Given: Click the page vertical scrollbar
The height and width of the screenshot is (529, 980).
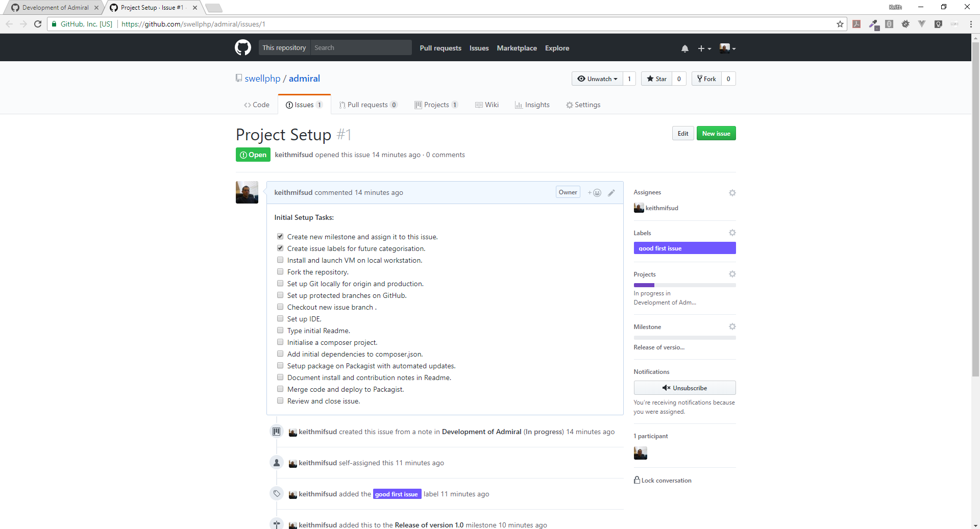Looking at the screenshot, I should pos(975,209).
